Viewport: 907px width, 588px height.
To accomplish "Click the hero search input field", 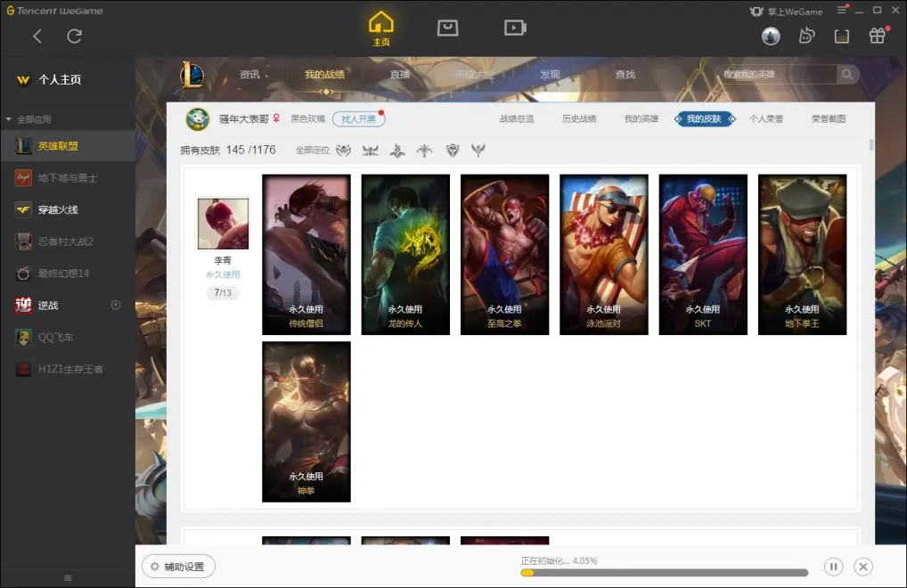I will click(776, 74).
